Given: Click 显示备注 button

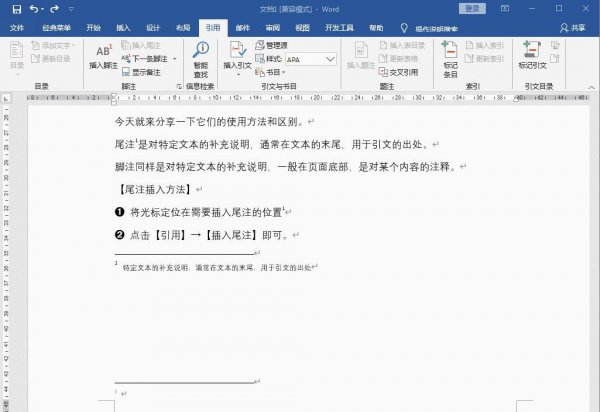Looking at the screenshot, I should click(141, 72).
